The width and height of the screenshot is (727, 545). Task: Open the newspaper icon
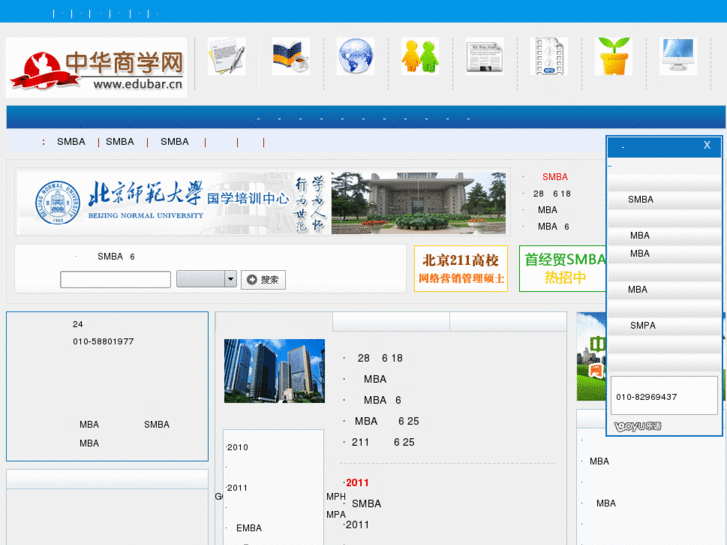485,57
